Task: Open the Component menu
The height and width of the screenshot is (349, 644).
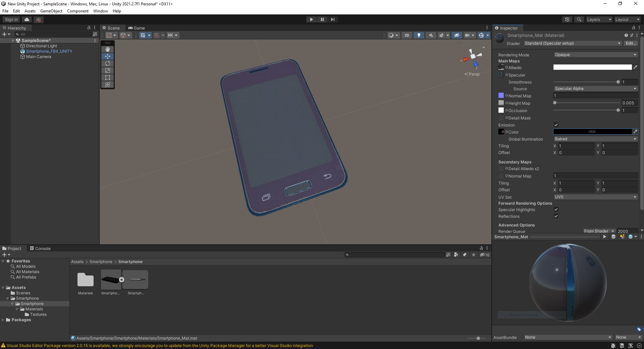Action: (x=78, y=11)
